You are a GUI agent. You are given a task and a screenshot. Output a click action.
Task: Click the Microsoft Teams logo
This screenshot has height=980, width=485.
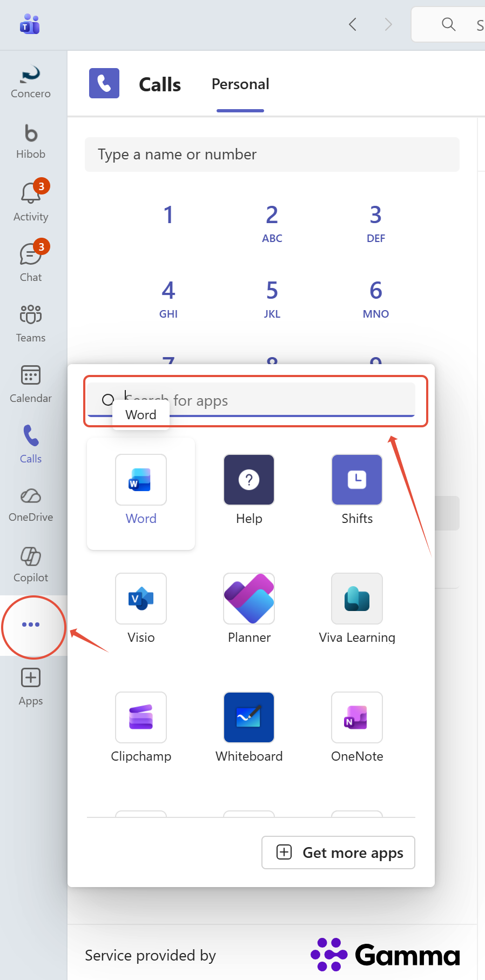click(x=30, y=25)
